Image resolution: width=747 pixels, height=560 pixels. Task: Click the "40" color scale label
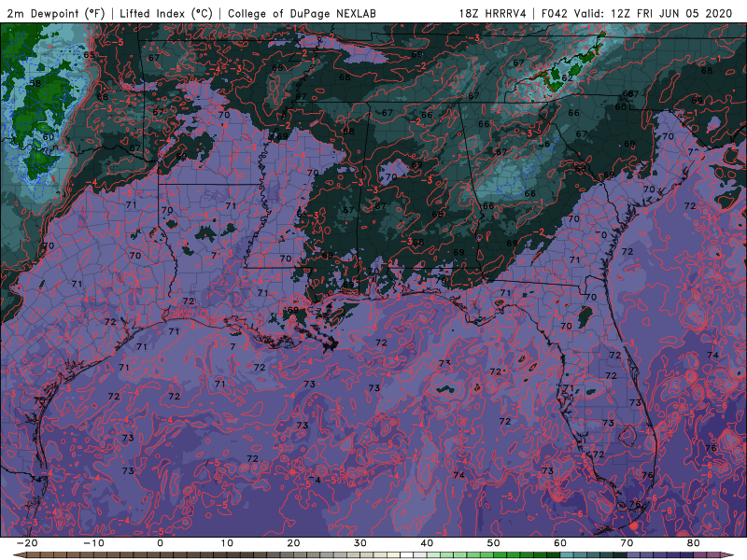coord(427,543)
